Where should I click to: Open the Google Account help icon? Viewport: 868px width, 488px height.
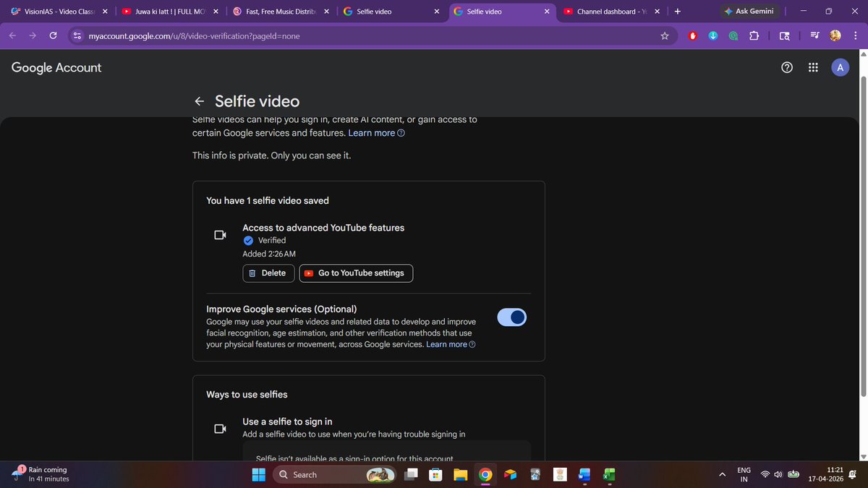pos(787,67)
